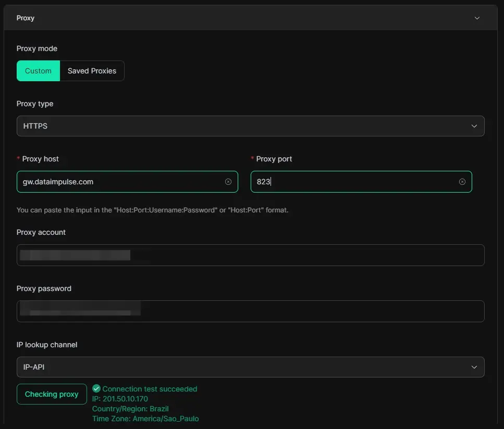Viewport: 504px width, 429px height.
Task: Click the Time Zone America/Sao_Paulo text
Action: 145,419
